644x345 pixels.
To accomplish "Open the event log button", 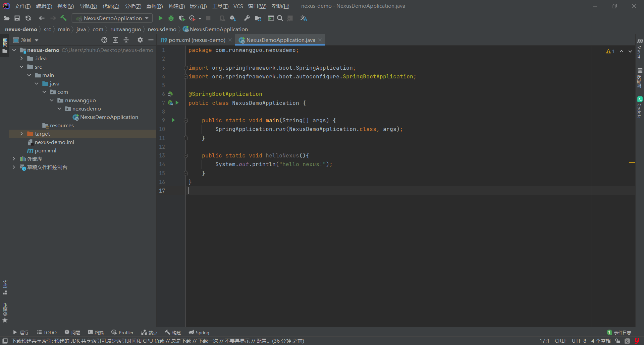I will point(619,333).
